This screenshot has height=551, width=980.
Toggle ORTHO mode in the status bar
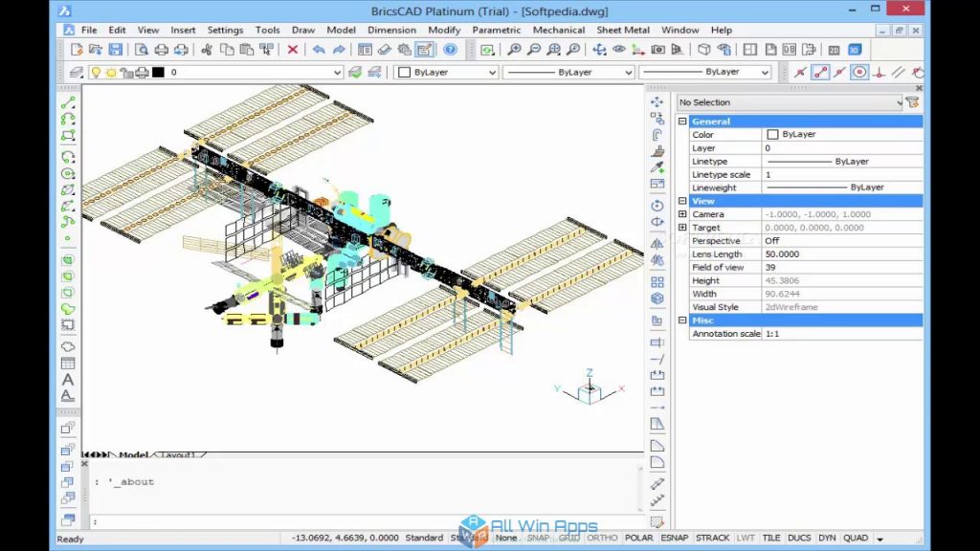coord(602,538)
